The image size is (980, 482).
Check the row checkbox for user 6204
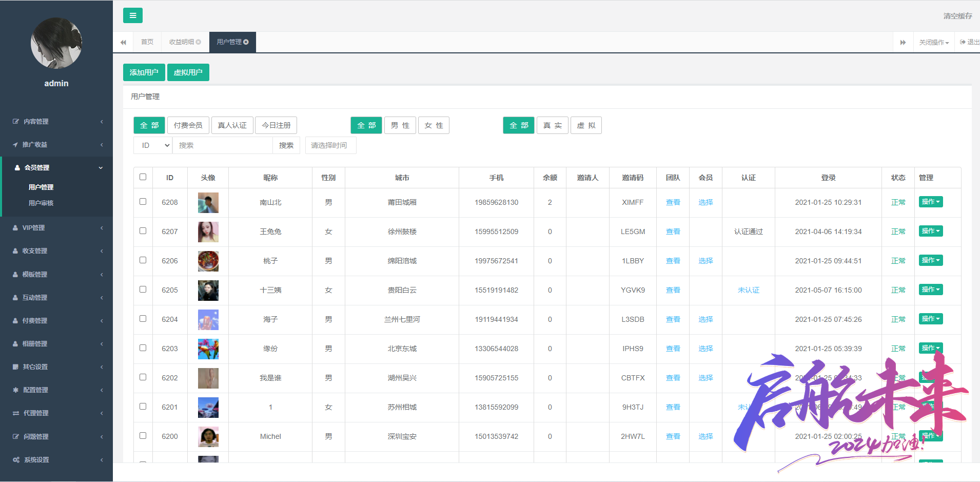pyautogui.click(x=143, y=319)
